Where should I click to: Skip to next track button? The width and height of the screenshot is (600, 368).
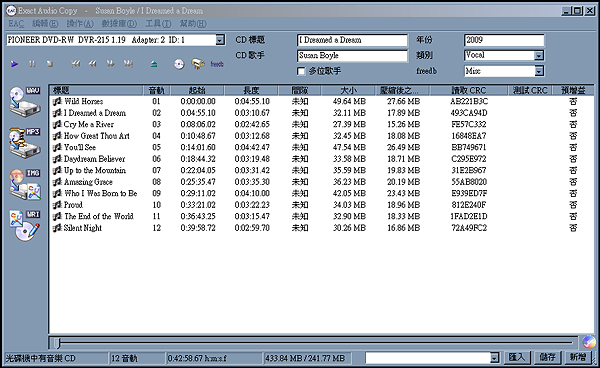pyautogui.click(x=128, y=64)
